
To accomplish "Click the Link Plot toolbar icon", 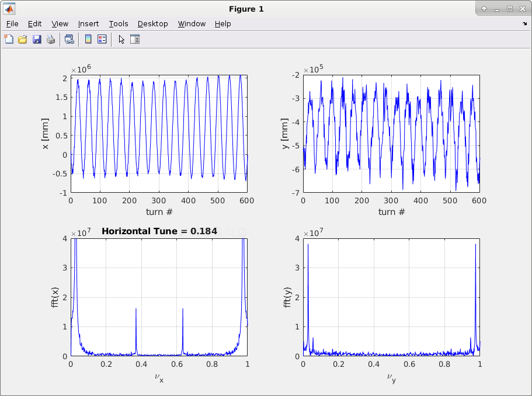I will point(69,40).
